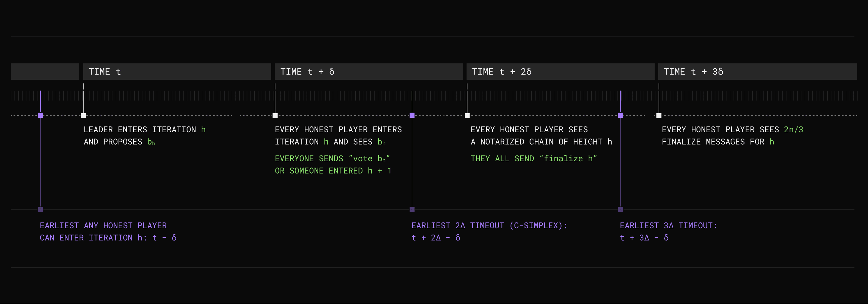
Task: Open the TIME t + 2δ header bar
Action: point(560,72)
